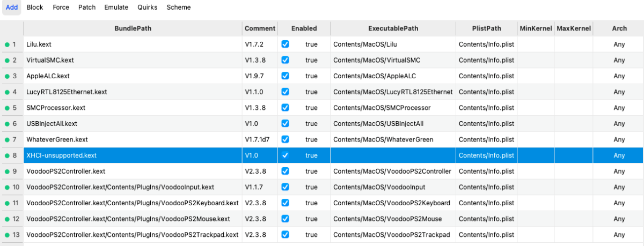The width and height of the screenshot is (644, 246).
Task: Switch to the Block tab
Action: pyautogui.click(x=35, y=8)
